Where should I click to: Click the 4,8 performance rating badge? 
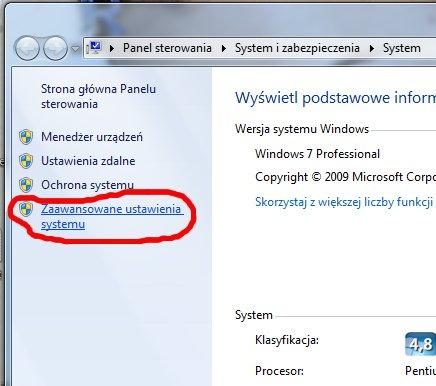(420, 344)
